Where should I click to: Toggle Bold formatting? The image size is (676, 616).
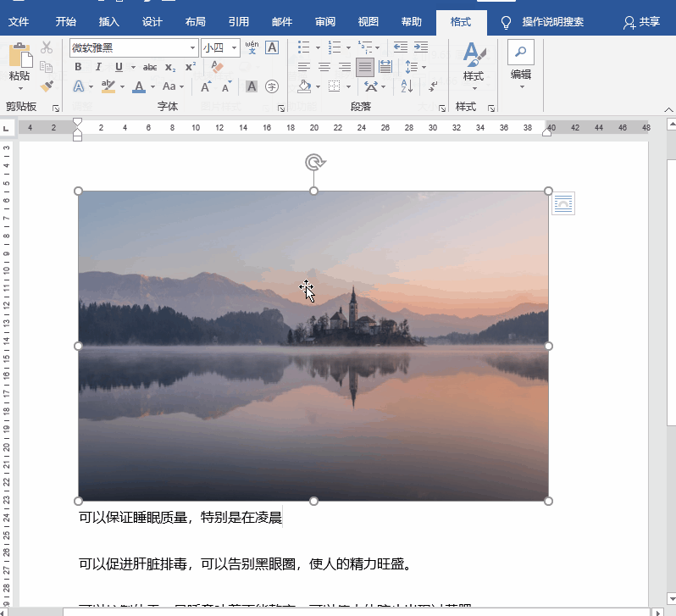click(x=78, y=67)
